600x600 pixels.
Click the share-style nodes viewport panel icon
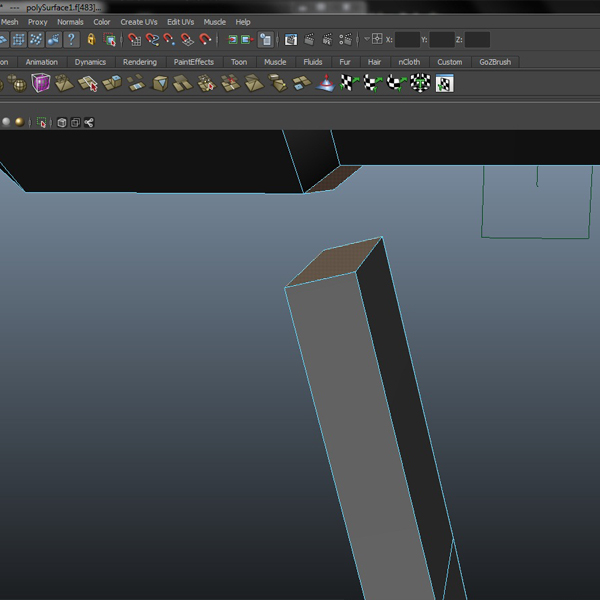[x=89, y=122]
